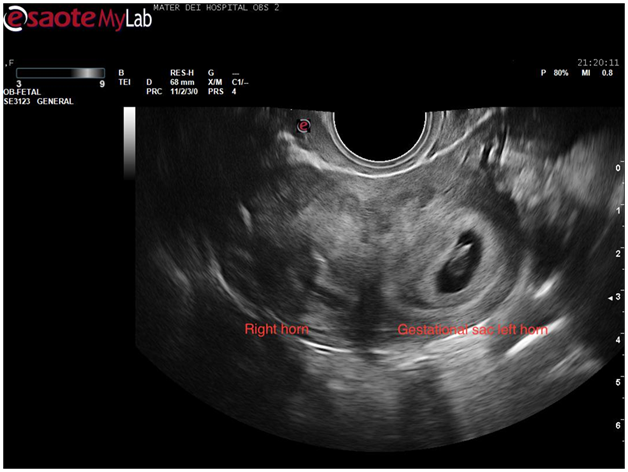Click the horizontal grayscale map bar
Viewport: 628px width, 472px height.
[59, 73]
